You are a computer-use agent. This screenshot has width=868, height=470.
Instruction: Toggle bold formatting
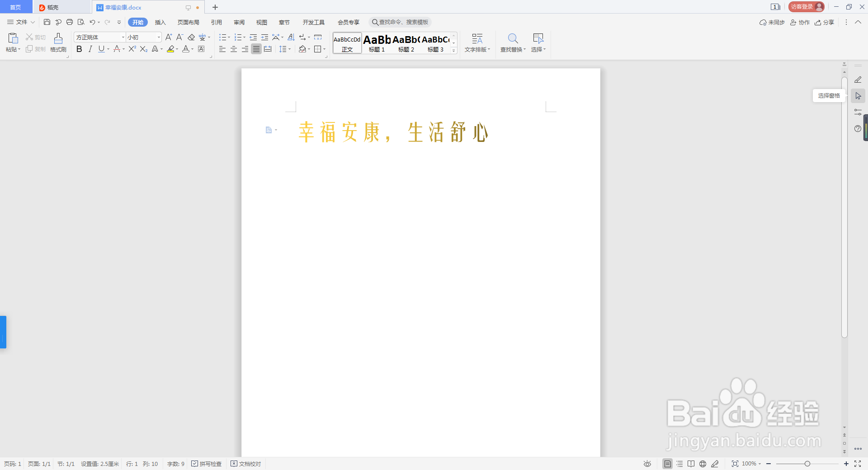click(79, 49)
